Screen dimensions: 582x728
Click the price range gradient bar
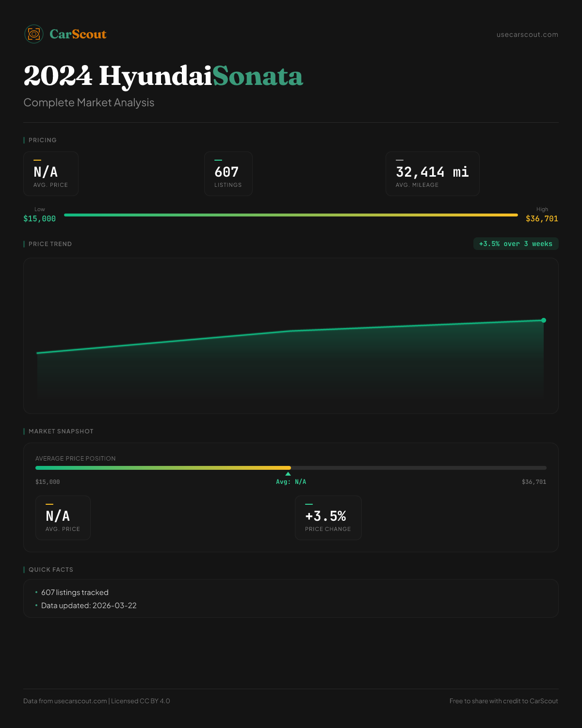[x=291, y=215]
